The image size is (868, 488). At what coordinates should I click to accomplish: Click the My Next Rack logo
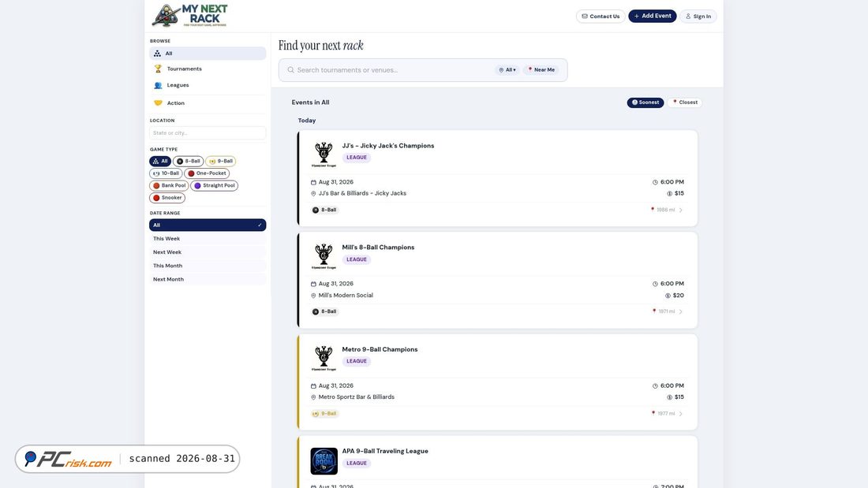coord(190,16)
